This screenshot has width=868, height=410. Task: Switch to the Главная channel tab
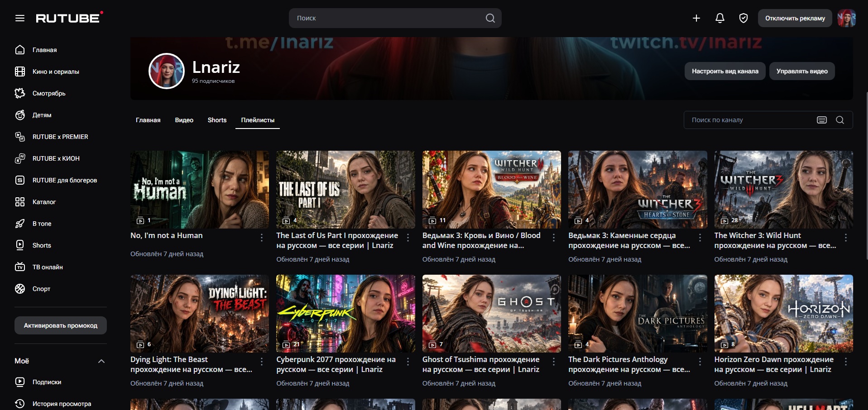pos(148,120)
